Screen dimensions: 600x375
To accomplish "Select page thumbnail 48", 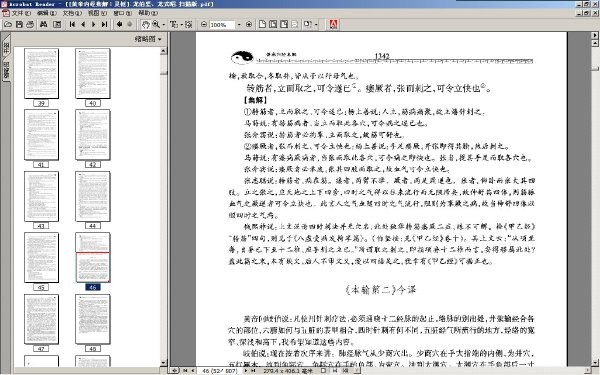I will (x=93, y=319).
